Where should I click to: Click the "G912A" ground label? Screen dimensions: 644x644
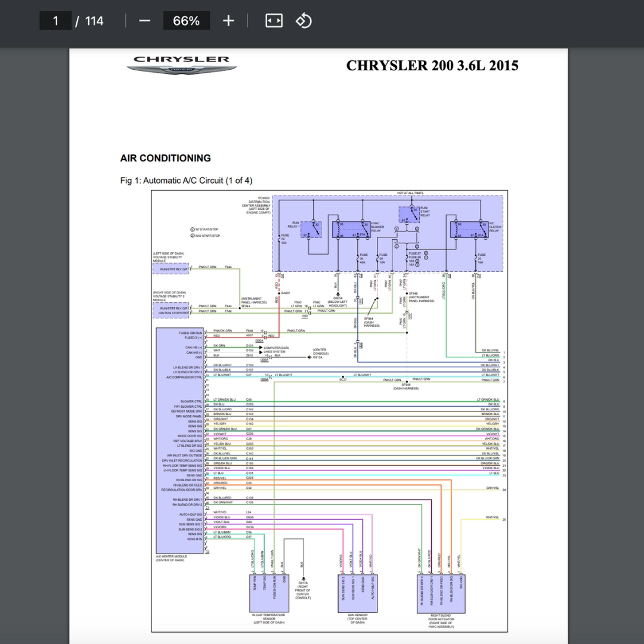click(318, 357)
